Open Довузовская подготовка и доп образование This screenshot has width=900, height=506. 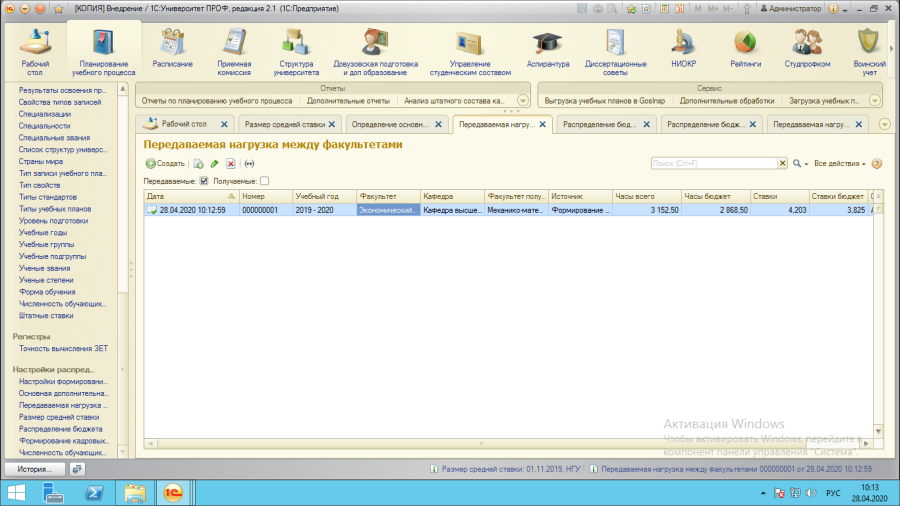(375, 52)
